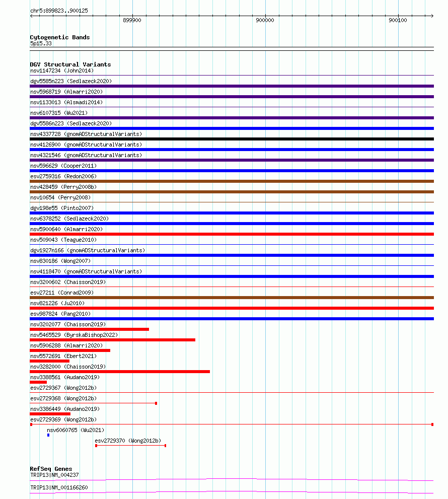Select nsv5906288 (Almarri2020) label
The width and height of the screenshot is (448, 499).
coord(66,345)
